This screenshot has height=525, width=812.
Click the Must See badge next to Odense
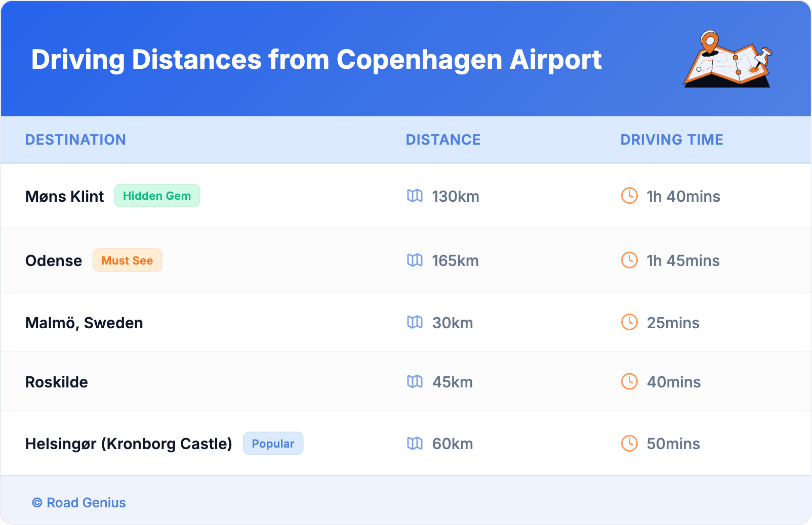[x=127, y=260]
